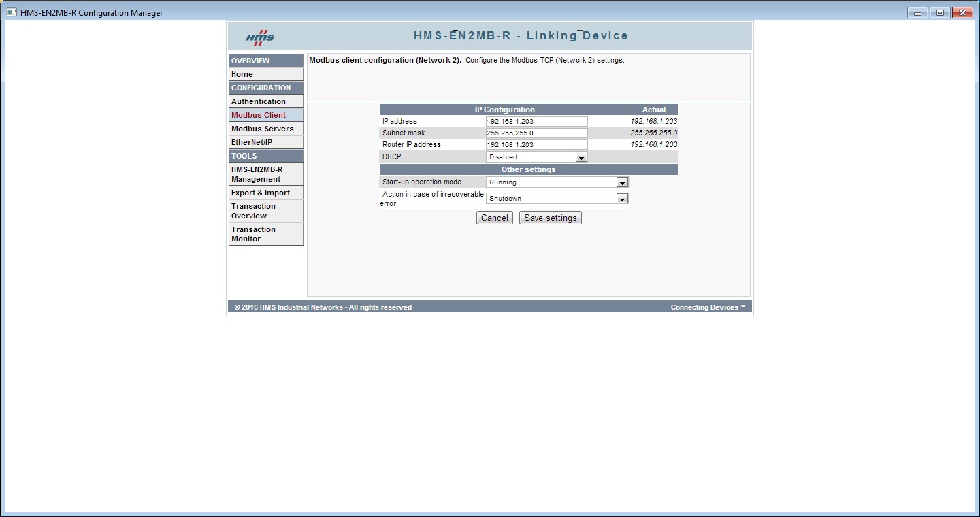Click Save settings button
980x517 pixels.
click(550, 218)
